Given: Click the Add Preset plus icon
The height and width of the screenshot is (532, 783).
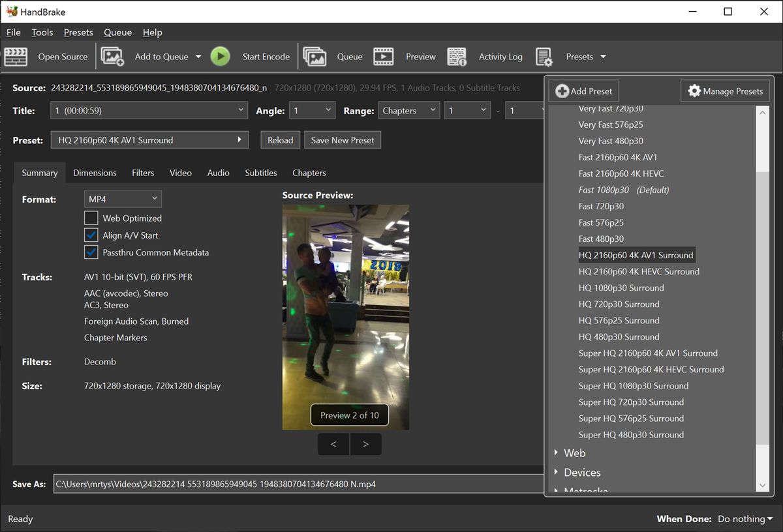Looking at the screenshot, I should (562, 91).
